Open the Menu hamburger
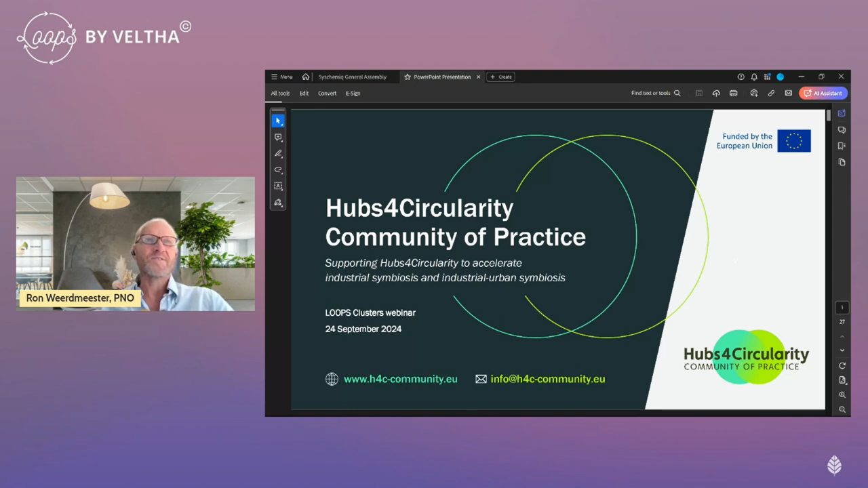This screenshot has height=488, width=868. point(281,77)
